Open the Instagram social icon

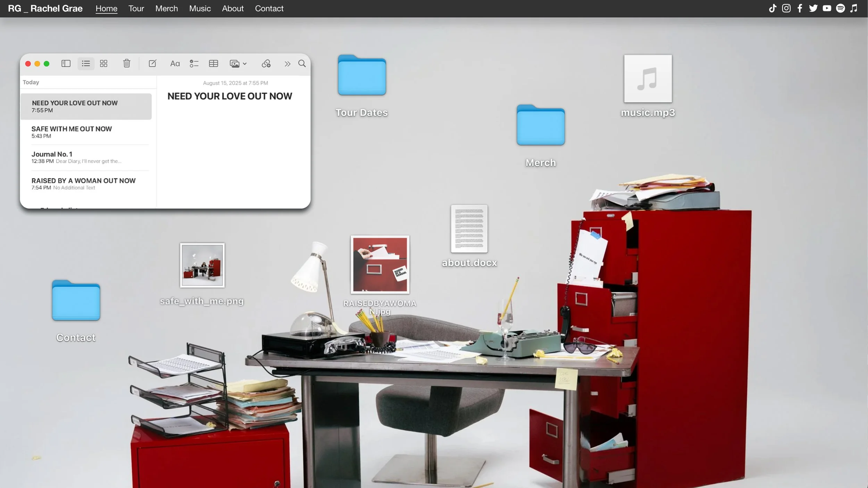point(786,8)
